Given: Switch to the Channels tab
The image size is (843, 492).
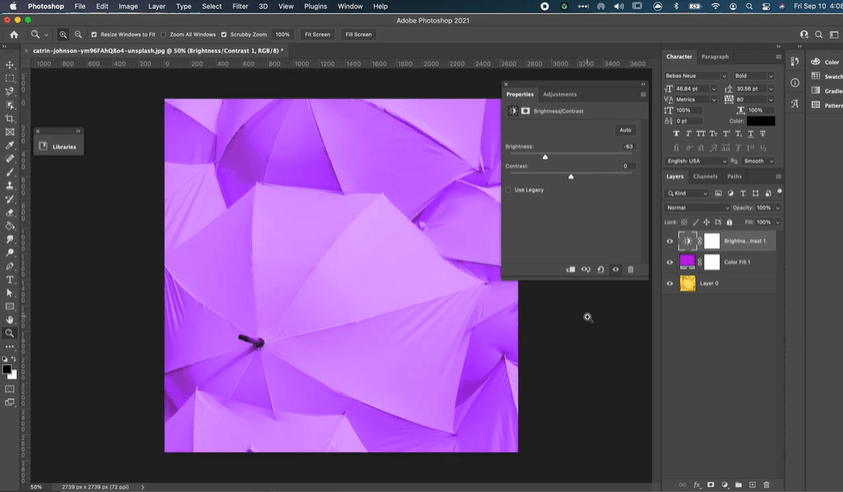Looking at the screenshot, I should [705, 176].
